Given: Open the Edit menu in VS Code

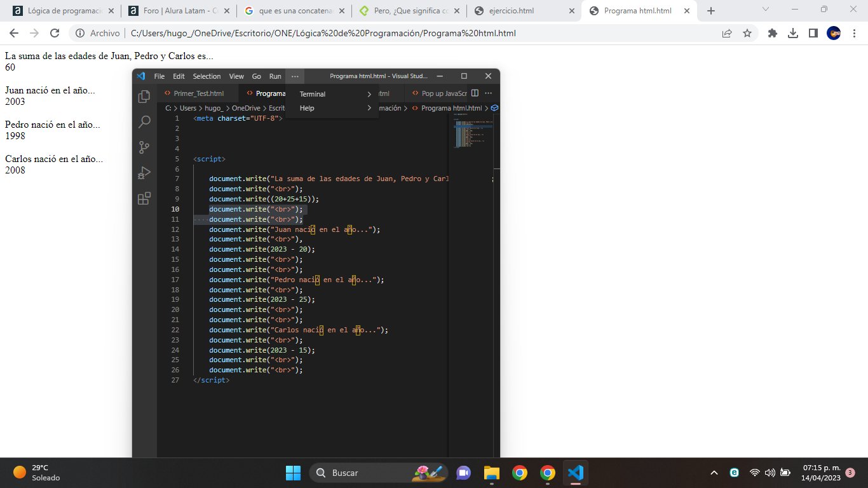Looking at the screenshot, I should point(179,76).
